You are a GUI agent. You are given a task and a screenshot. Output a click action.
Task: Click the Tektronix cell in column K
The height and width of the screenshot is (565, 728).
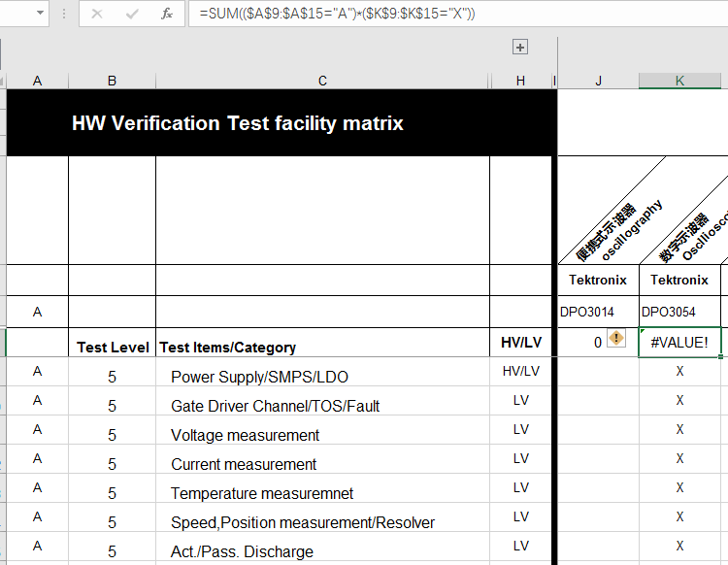click(x=679, y=280)
